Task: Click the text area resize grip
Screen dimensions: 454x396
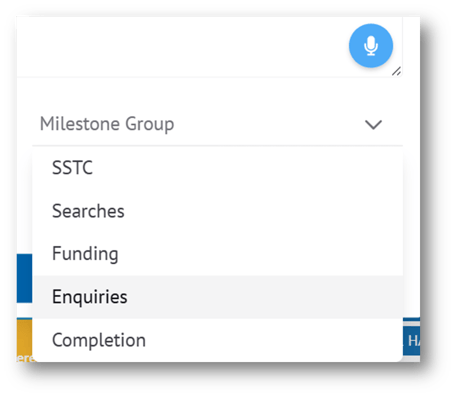Action: [396, 71]
